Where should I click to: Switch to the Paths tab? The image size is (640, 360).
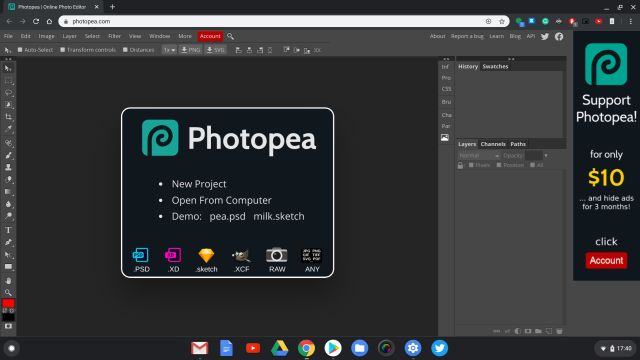[x=518, y=144]
